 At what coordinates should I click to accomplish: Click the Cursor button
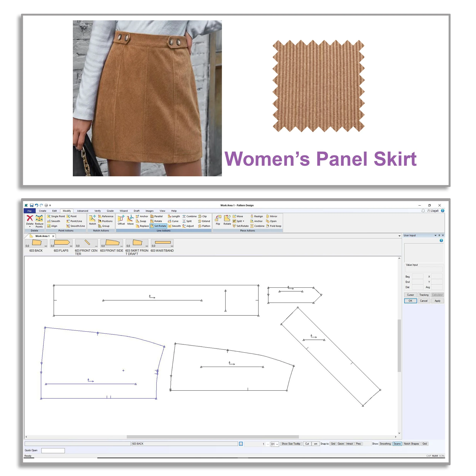[x=411, y=295]
